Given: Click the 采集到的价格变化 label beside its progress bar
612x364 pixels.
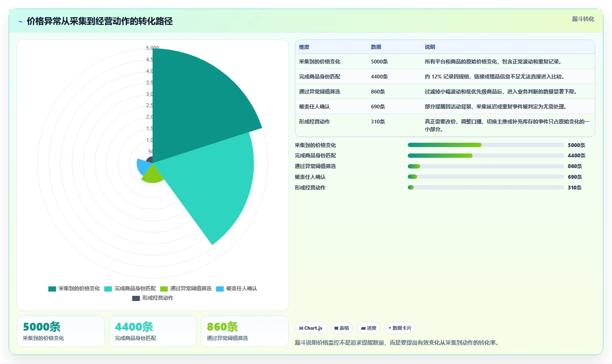Looking at the screenshot, I should point(315,145).
